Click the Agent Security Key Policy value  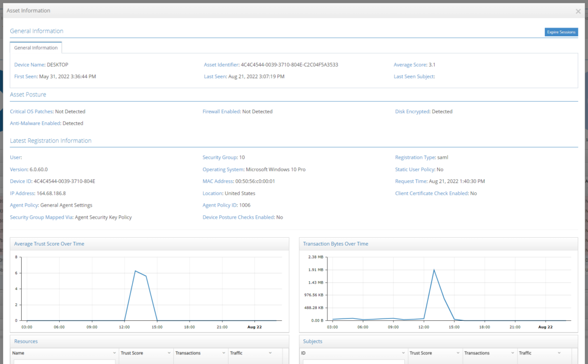103,217
